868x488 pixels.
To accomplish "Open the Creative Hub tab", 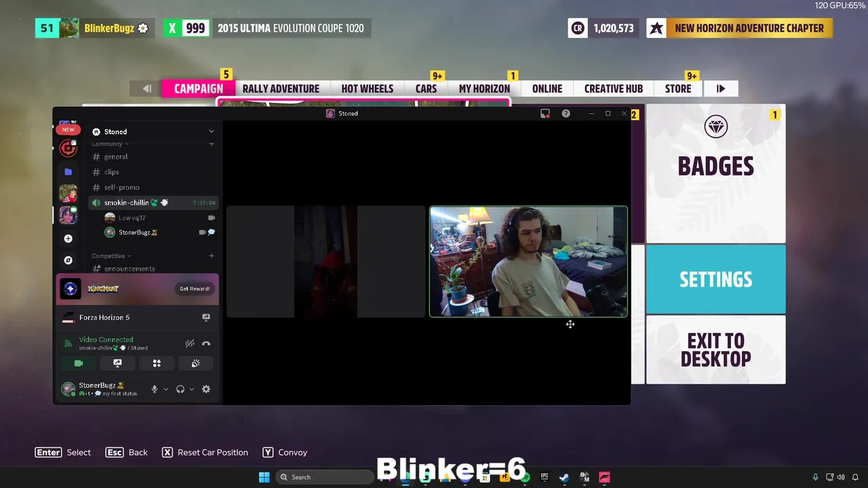I will click(613, 89).
